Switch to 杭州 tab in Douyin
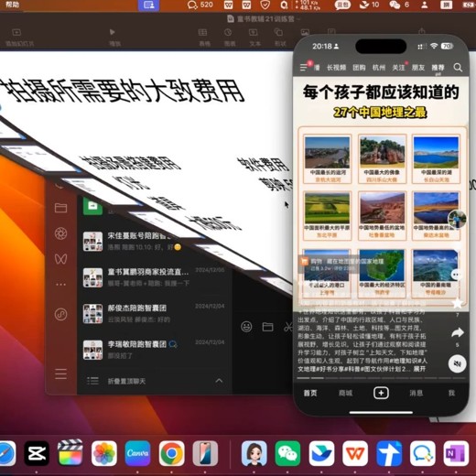The image size is (476, 476). pos(379,68)
